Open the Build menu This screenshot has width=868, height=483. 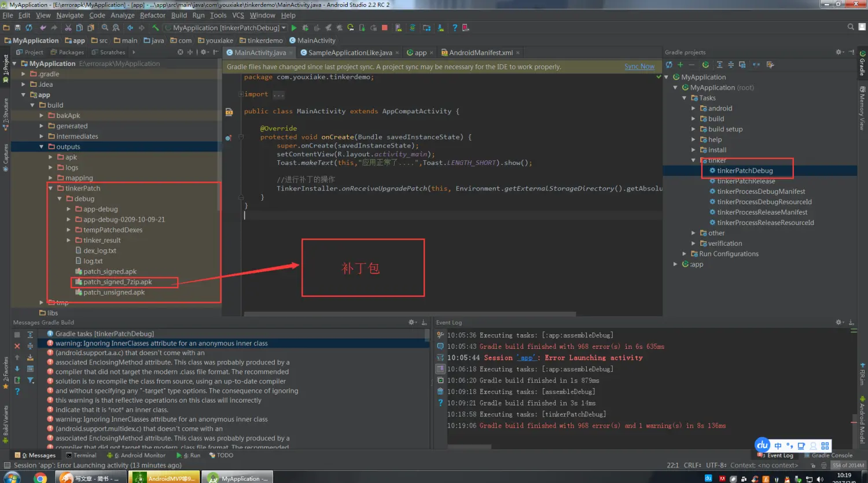tap(179, 15)
